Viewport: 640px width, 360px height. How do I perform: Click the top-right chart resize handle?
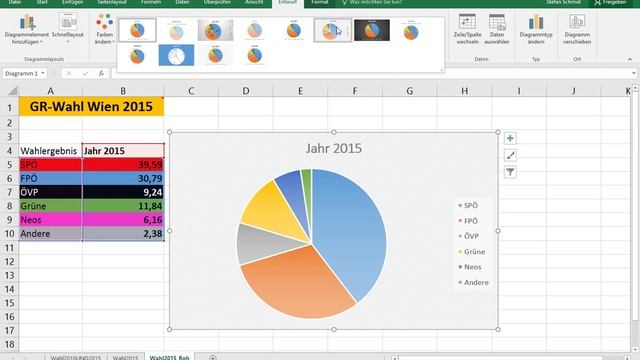pos(498,132)
